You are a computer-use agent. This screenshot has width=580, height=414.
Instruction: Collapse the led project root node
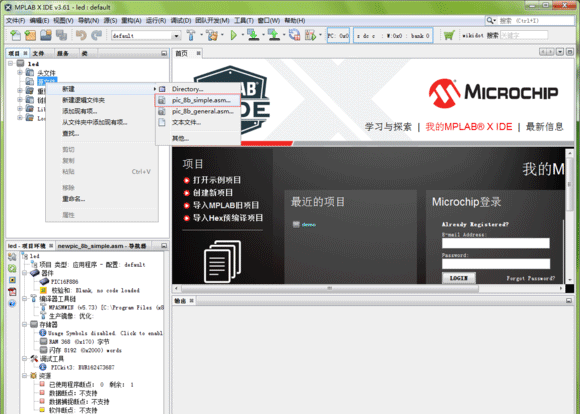(x=10, y=64)
